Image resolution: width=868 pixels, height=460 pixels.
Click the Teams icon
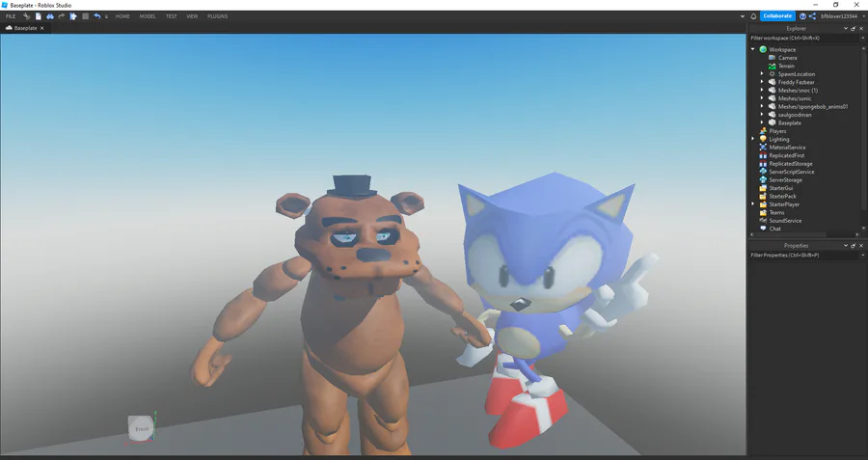coord(763,212)
